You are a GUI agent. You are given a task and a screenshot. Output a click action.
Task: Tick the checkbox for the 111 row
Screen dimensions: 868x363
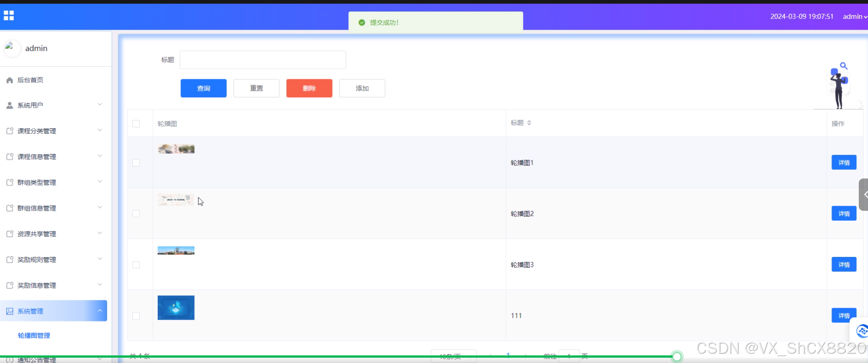136,316
